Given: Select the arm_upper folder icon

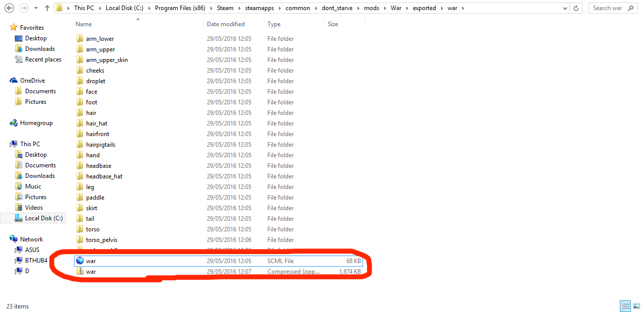Looking at the screenshot, I should 80,49.
